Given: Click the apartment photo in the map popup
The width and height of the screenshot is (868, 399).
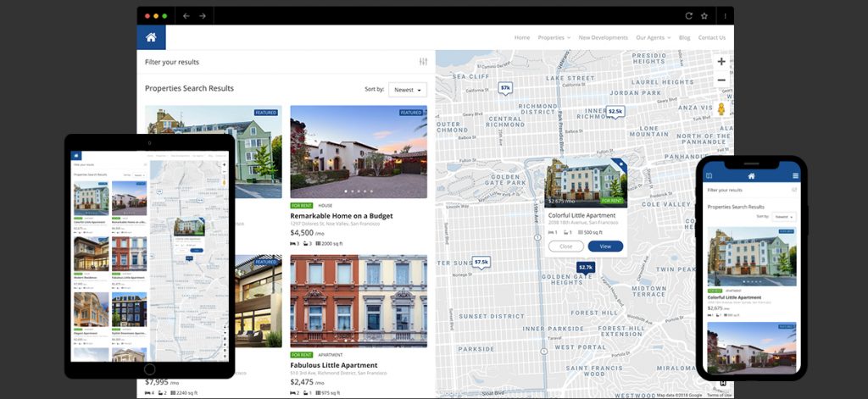Looking at the screenshot, I should (586, 183).
